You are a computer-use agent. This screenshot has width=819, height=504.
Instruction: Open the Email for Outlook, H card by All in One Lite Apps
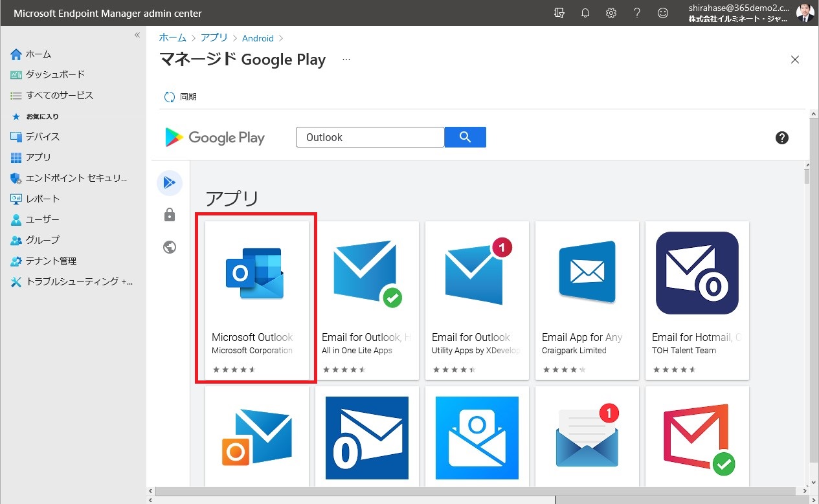click(x=367, y=300)
